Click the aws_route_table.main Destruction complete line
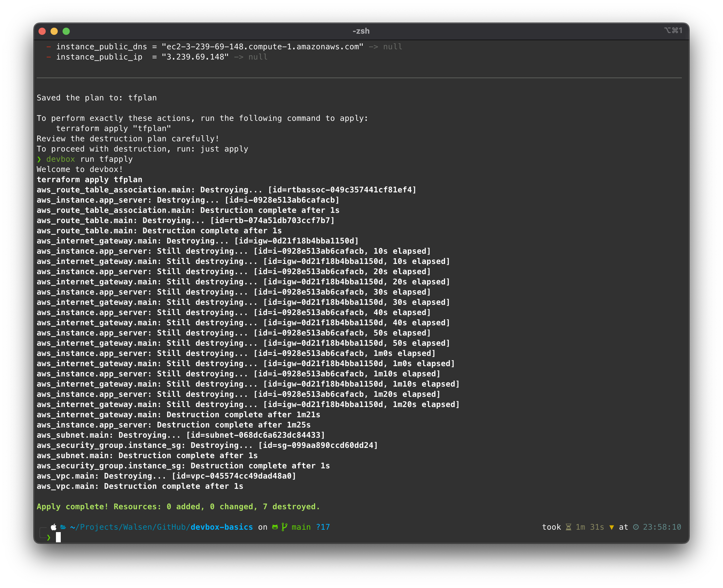 (x=159, y=231)
